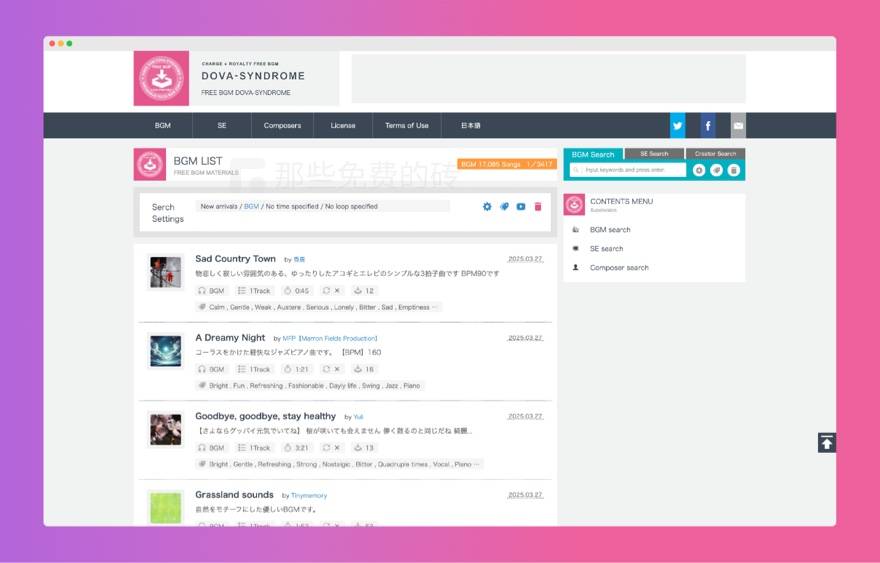Click the duration 3:21 on Goodbye, goodbye, stay healthy
This screenshot has height=563, width=880.
tap(296, 448)
